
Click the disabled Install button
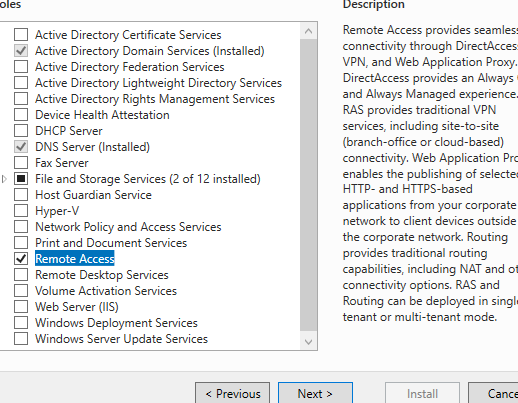pos(422,394)
